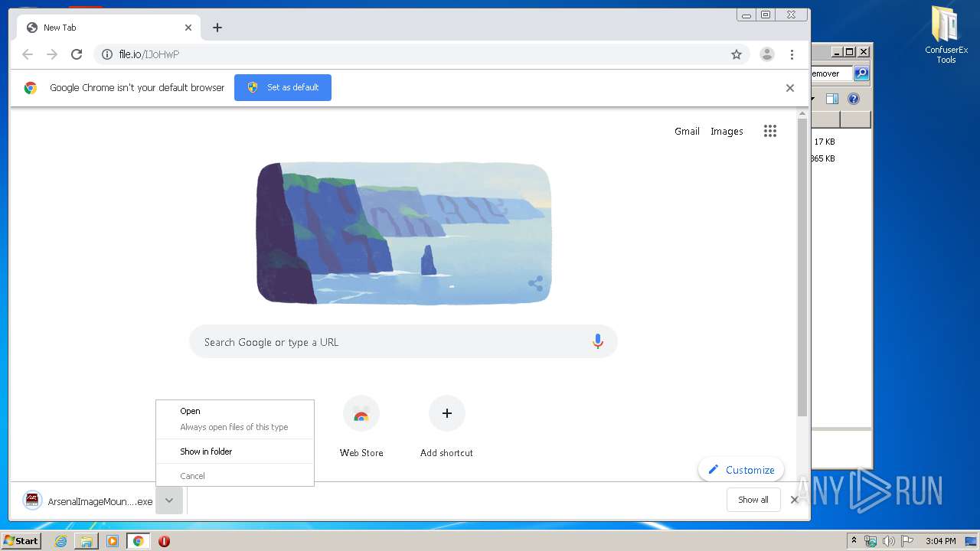Select the New Tab tab
The height and width of the screenshot is (551, 980).
tap(109, 28)
